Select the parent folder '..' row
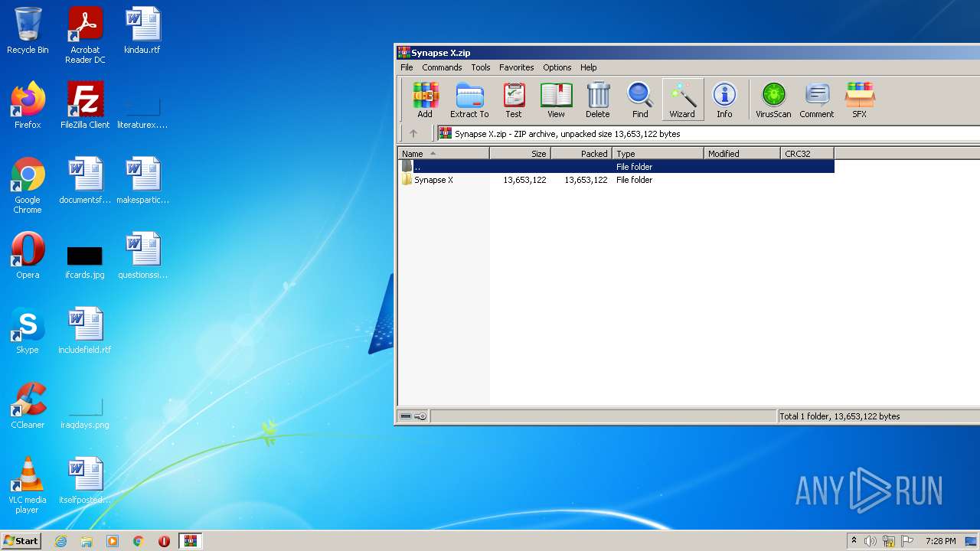This screenshot has width=980, height=551. coord(616,166)
